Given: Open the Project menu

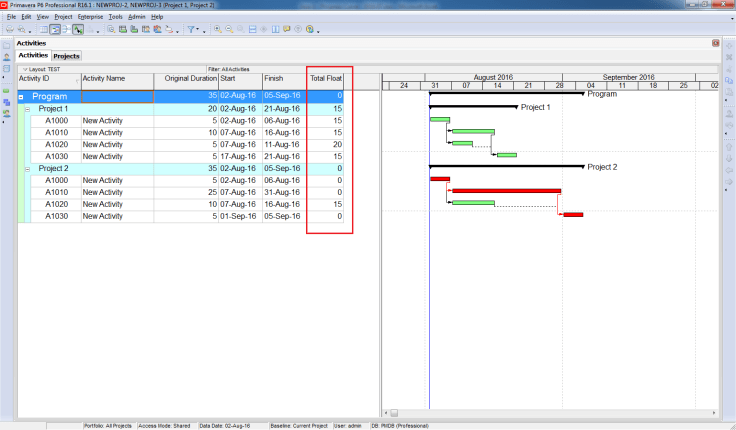Looking at the screenshot, I should [63, 17].
